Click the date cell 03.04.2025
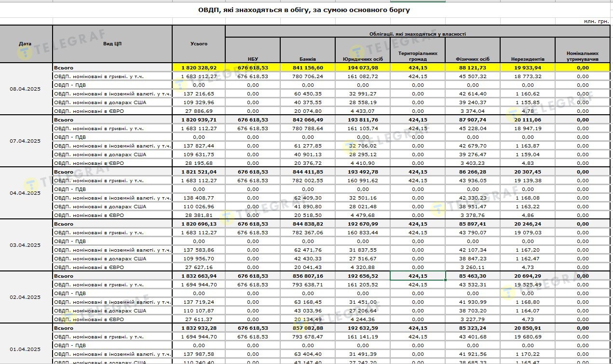Image resolution: width=613 pixels, height=364 pixels. (26, 245)
